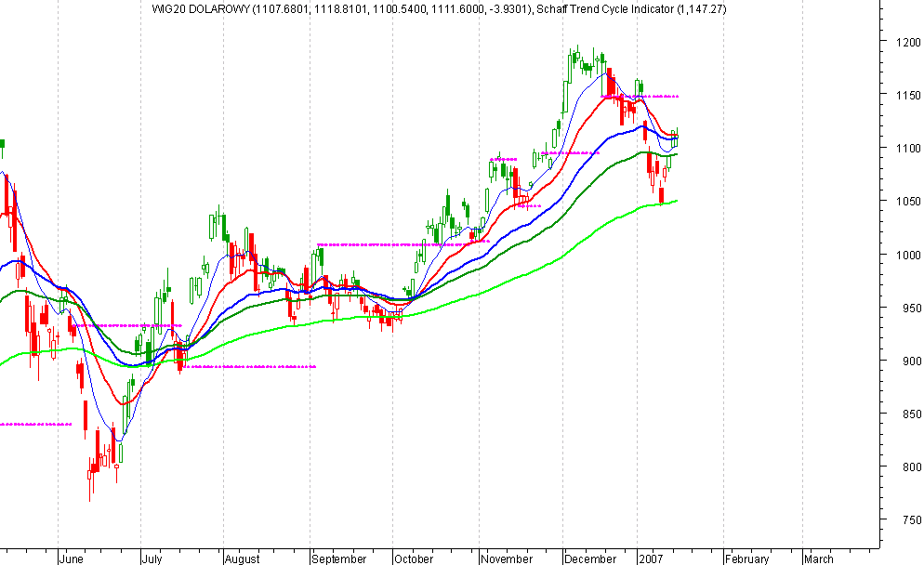This screenshot has height=565, width=924.
Task: Click the 2007 year label
Action: click(x=651, y=558)
